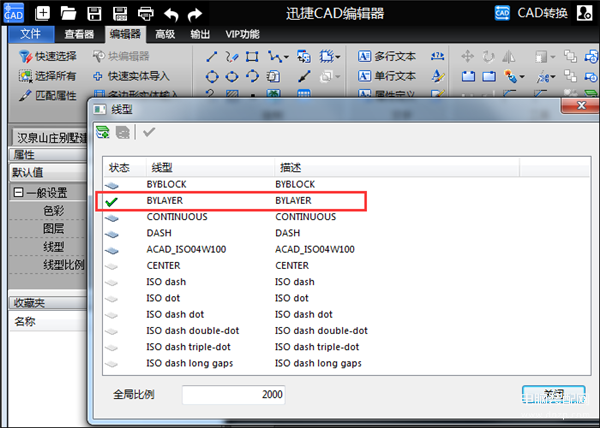Open the Polyline tool dropdown arrow
The width and height of the screenshot is (600, 428).
(286, 58)
